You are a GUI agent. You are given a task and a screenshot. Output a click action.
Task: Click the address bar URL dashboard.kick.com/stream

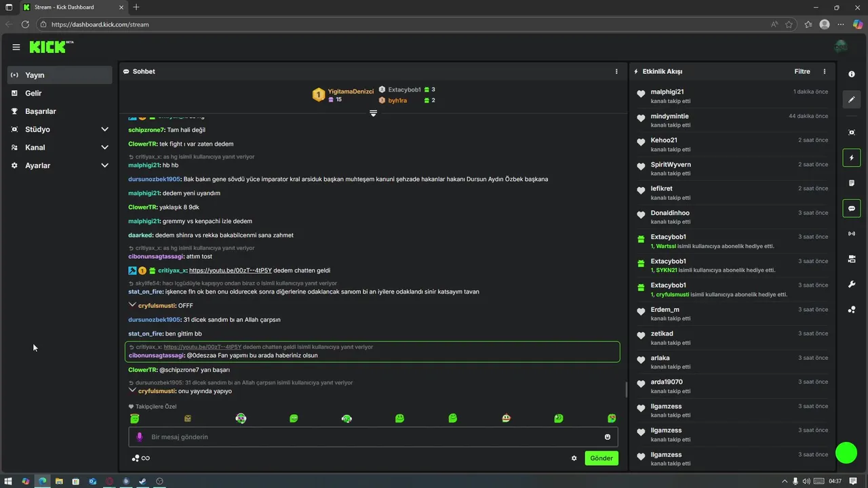coord(100,24)
